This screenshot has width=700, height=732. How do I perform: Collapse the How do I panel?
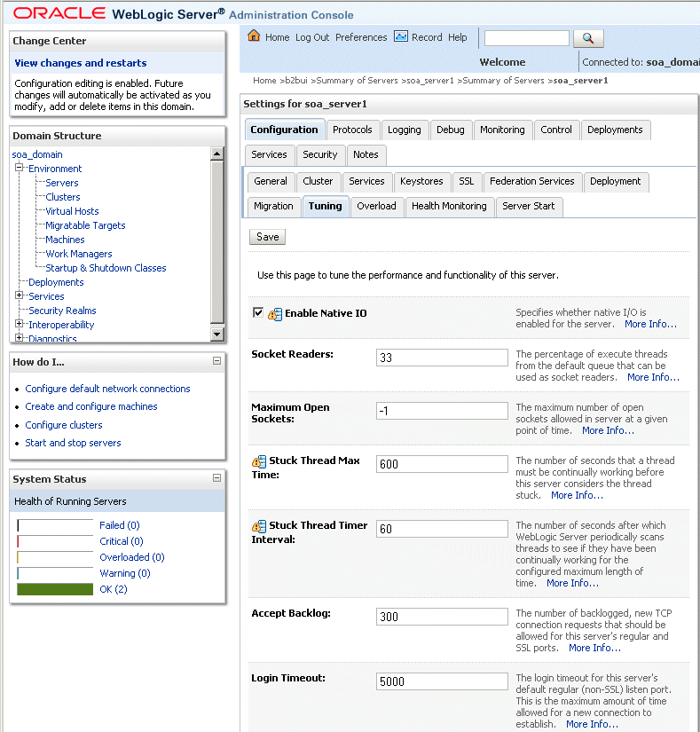coord(216,360)
